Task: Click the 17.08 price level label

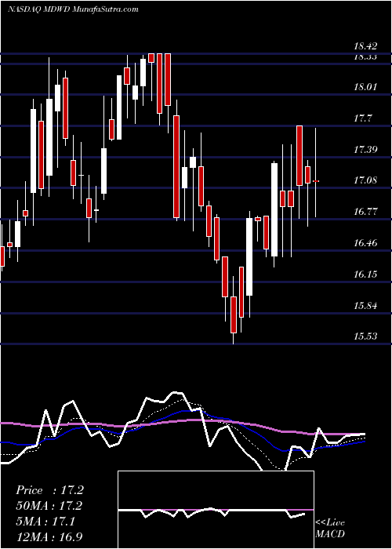Action: coord(365,180)
